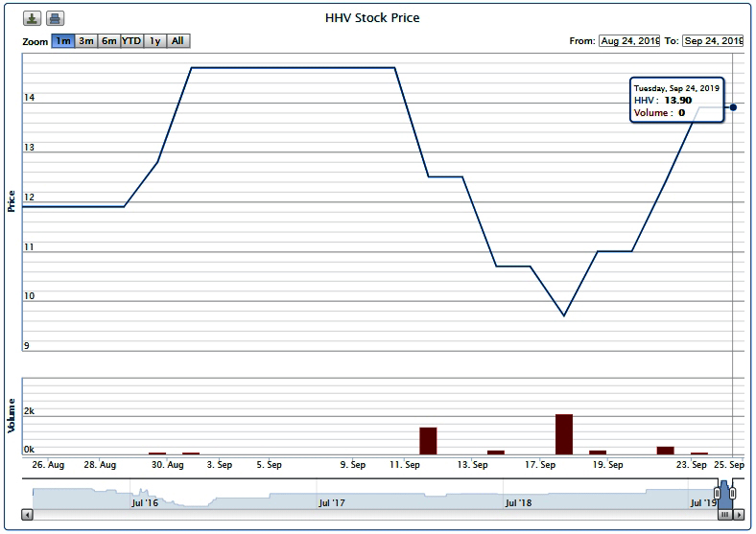This screenshot has width=756, height=534.
Task: Click the navigator scrollbar right arrow
Action: pos(739,515)
